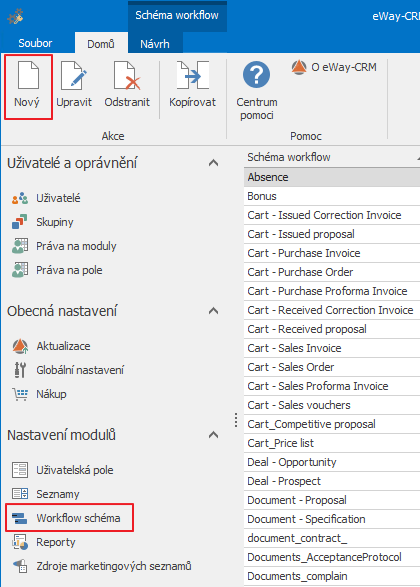
Task: Click the Nákup shopping cart icon
Action: pos(20,394)
